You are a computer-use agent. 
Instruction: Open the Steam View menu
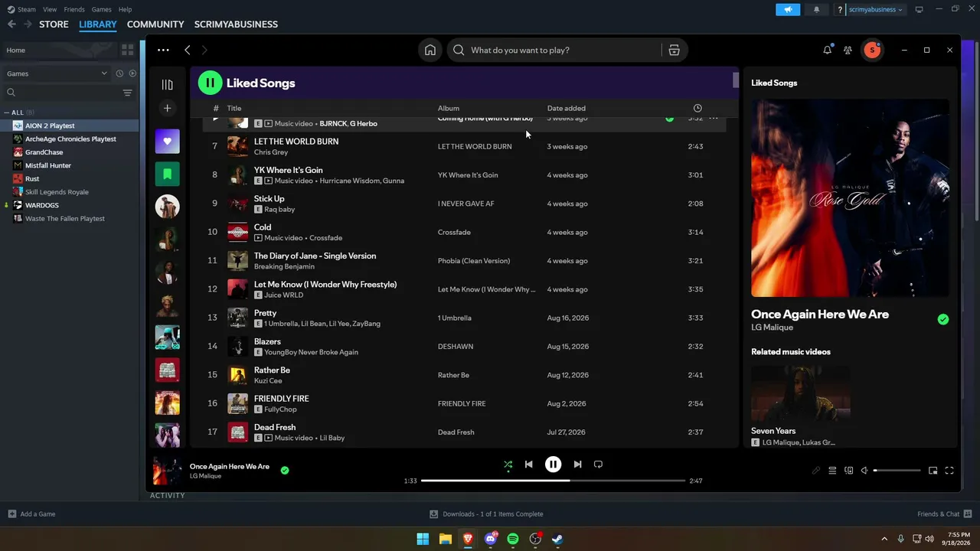tap(50, 9)
